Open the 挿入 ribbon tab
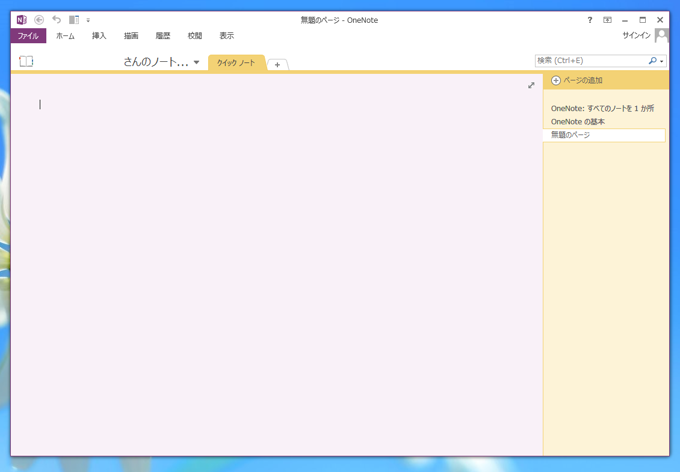Viewport: 680px width, 472px height. [99, 36]
